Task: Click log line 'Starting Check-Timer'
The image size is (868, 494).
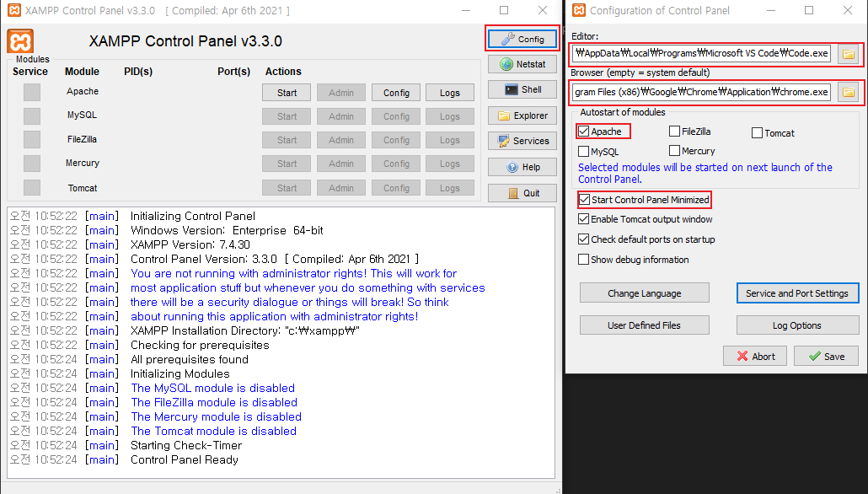Action: click(x=186, y=445)
